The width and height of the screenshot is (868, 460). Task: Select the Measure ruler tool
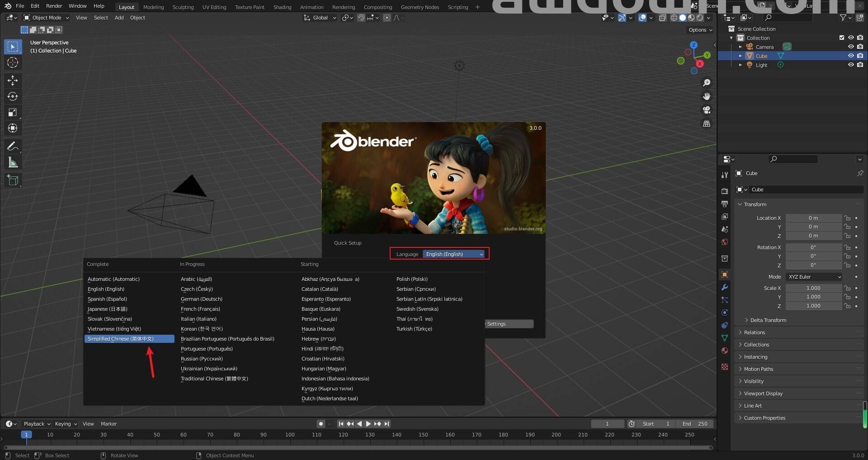click(x=13, y=162)
